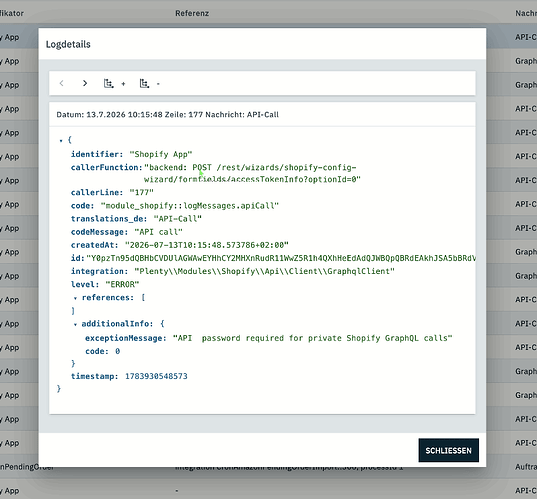537x499 pixels.
Task: Click the createdAt date value
Action: tap(207, 245)
